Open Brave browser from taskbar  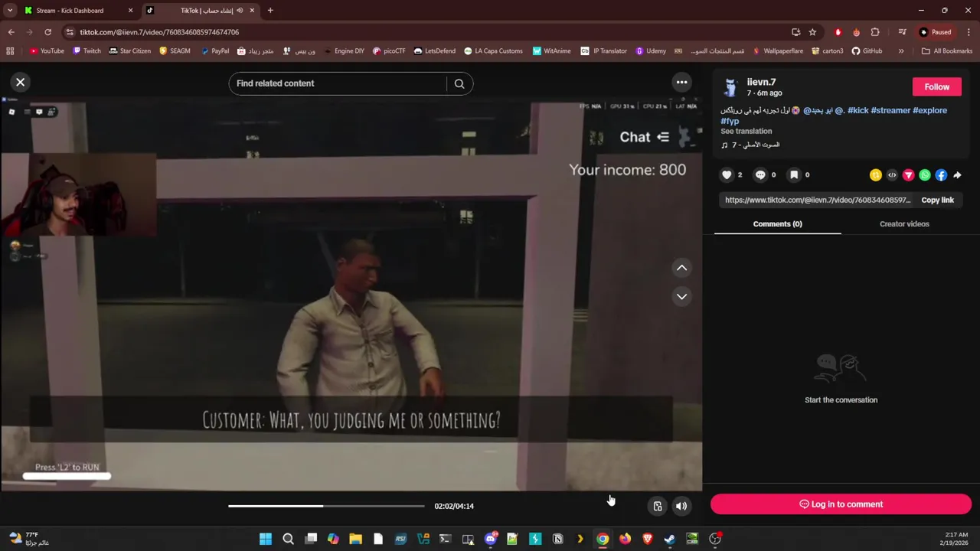(648, 539)
